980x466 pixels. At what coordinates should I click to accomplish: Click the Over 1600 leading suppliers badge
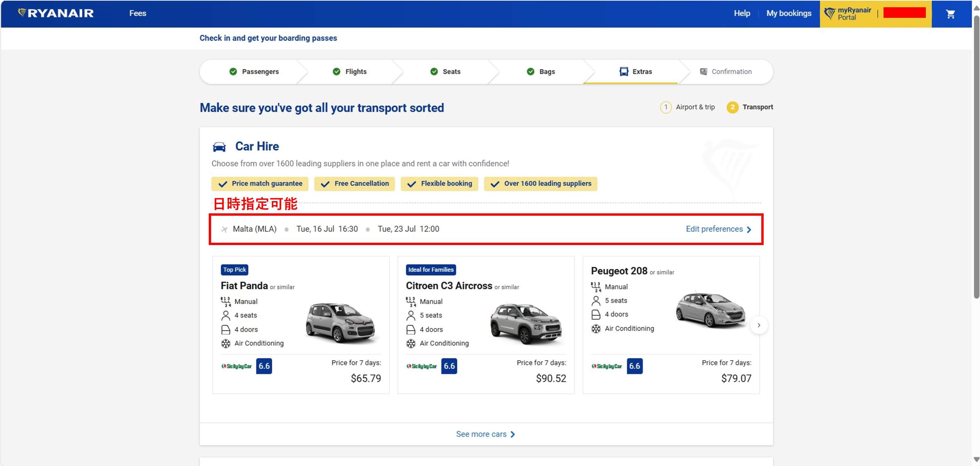pos(540,184)
